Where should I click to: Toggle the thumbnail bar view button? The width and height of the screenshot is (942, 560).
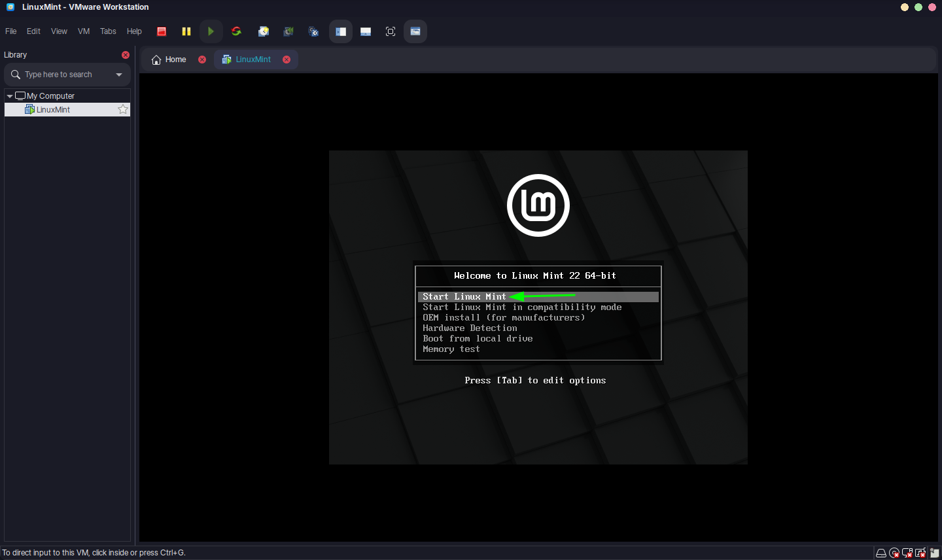pos(366,31)
